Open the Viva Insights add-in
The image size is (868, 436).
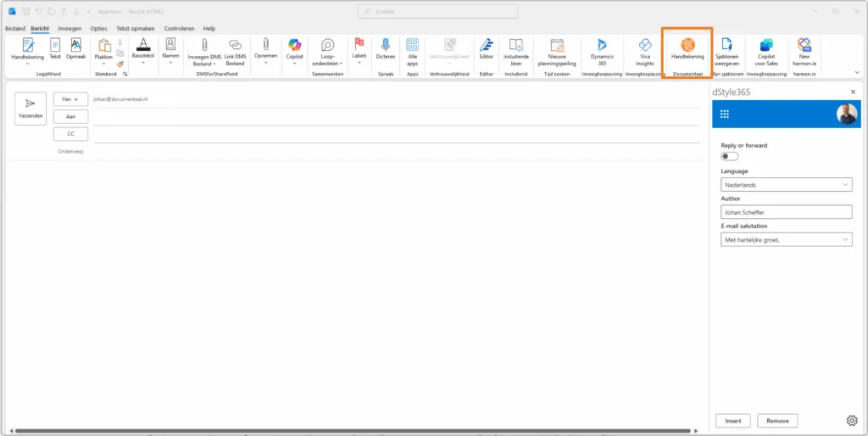(x=645, y=52)
